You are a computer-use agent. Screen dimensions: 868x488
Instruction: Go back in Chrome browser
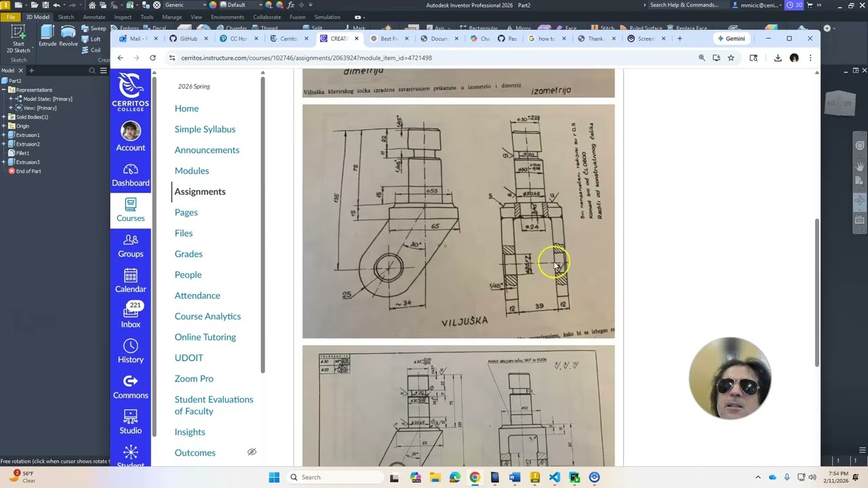pos(121,58)
